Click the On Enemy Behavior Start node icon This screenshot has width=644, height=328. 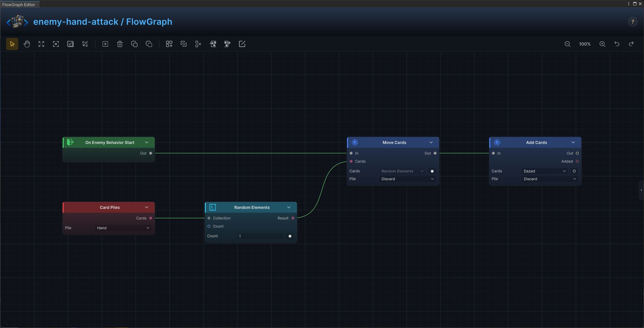70,142
